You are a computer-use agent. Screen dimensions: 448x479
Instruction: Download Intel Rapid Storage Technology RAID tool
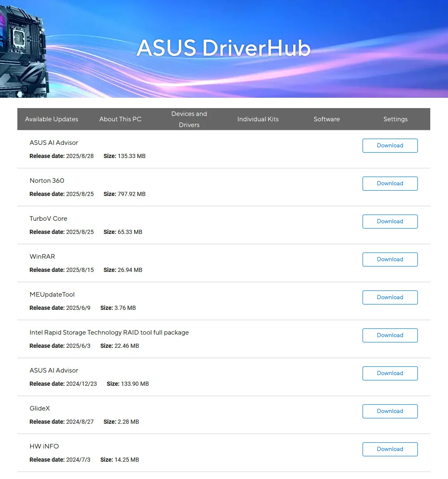[390, 335]
